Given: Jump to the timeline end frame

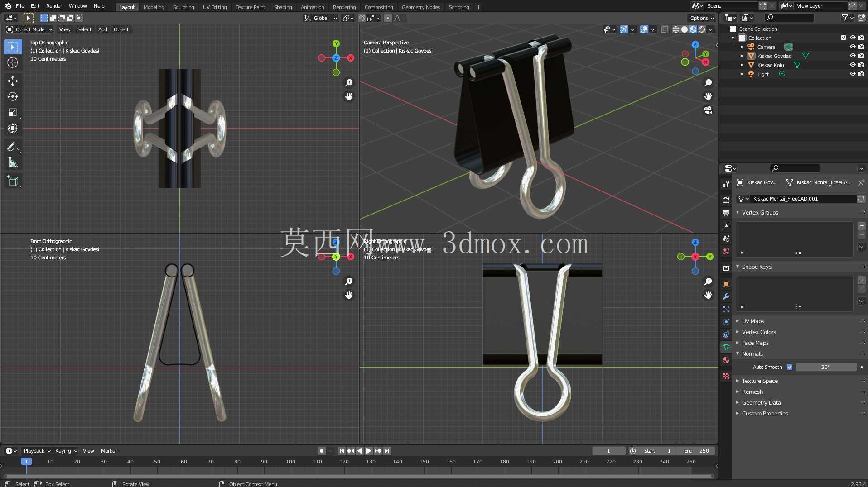Looking at the screenshot, I should 387,451.
